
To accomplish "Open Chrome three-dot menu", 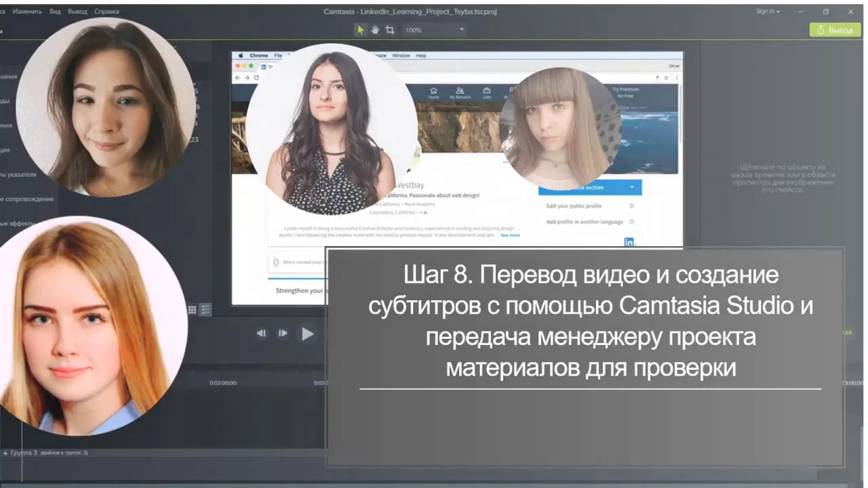I will point(675,78).
